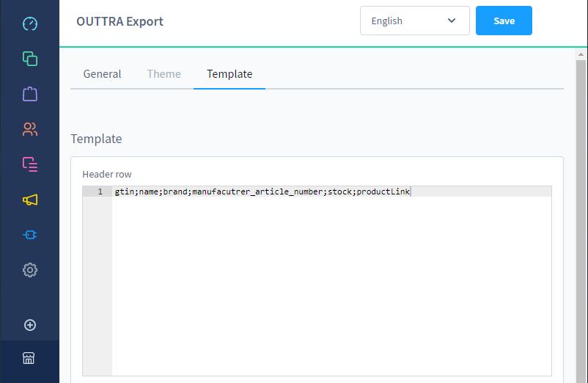588x383 pixels.
Task: Switch to the Theme tab
Action: click(164, 74)
